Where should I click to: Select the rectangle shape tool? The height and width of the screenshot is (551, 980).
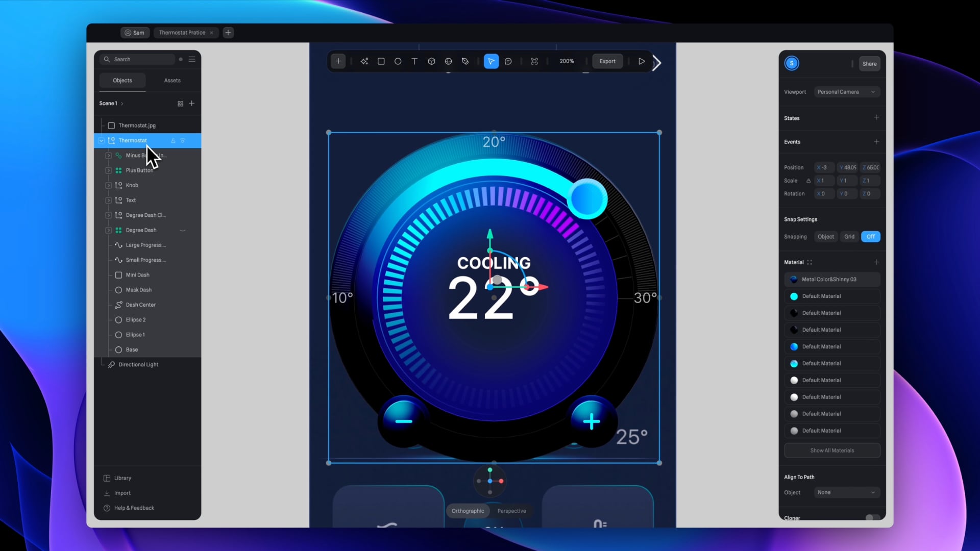pos(381,61)
